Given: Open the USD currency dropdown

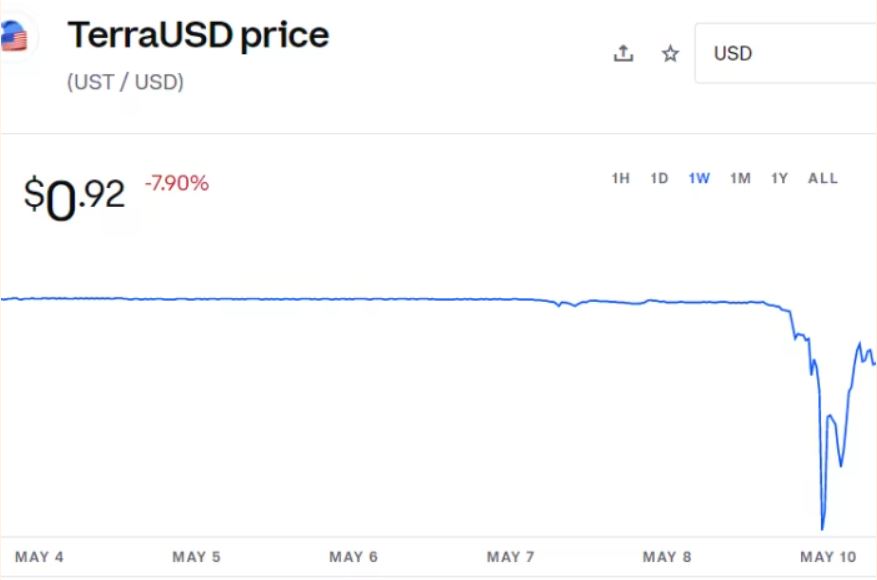Looking at the screenshot, I should (785, 54).
